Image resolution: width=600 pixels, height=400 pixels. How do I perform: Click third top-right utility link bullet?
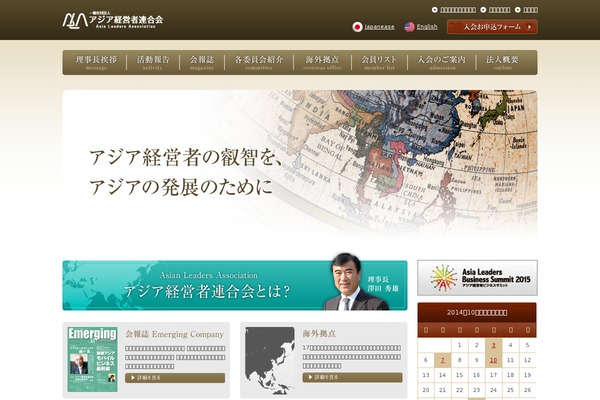(517, 10)
